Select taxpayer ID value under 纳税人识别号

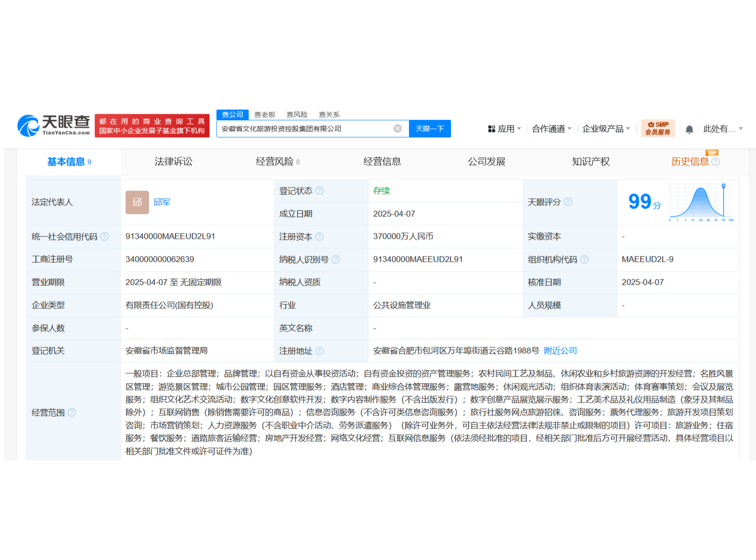click(x=418, y=259)
